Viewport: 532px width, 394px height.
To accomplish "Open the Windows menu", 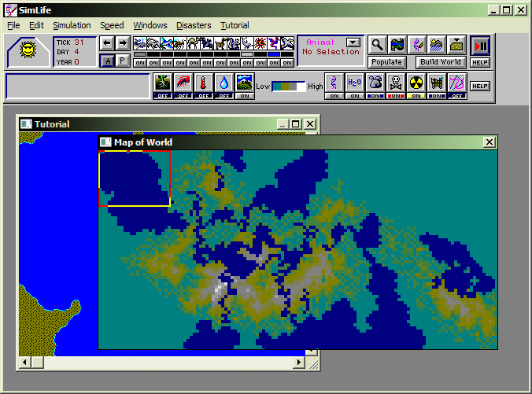I will click(150, 25).
